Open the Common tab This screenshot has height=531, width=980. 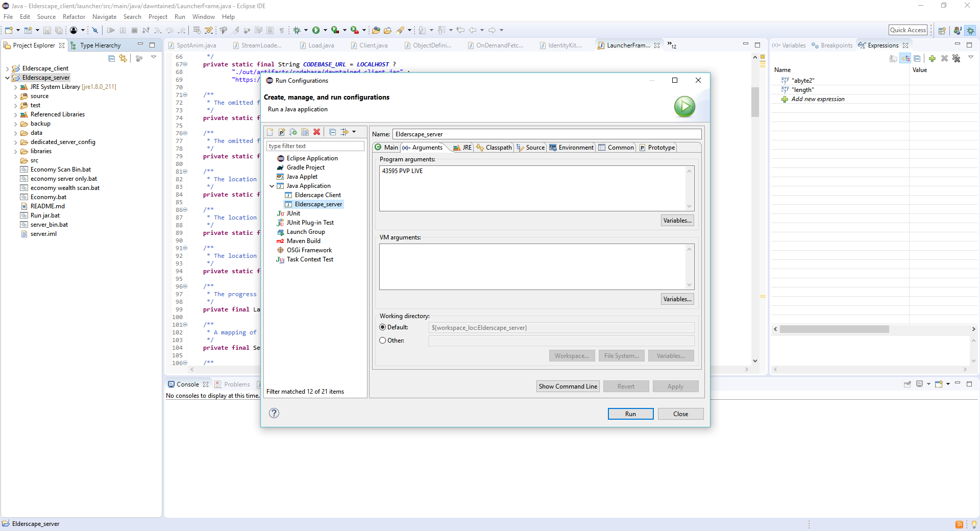(616, 148)
